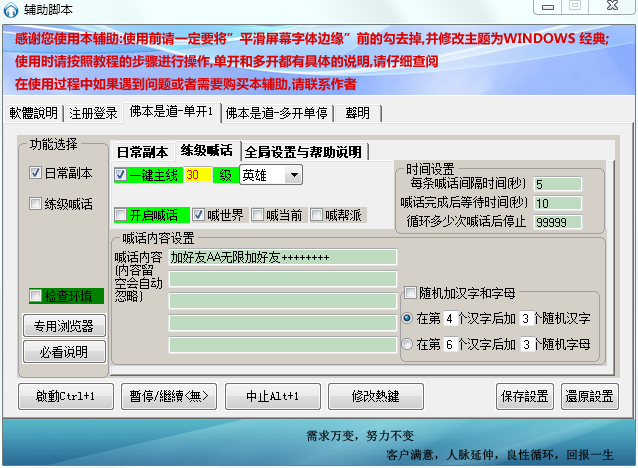Click the 保存設置 button

524,396
